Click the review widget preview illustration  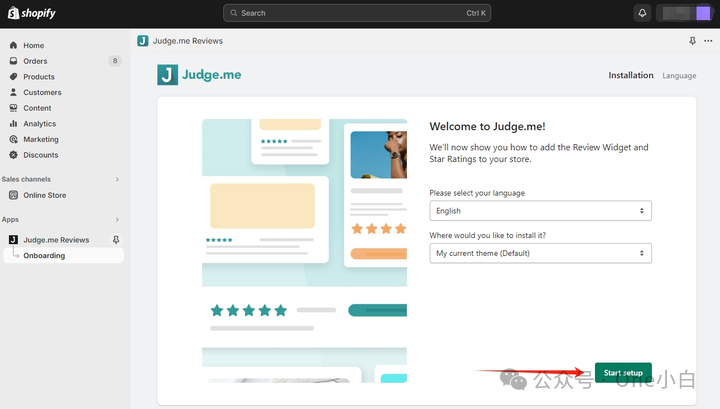coord(304,251)
